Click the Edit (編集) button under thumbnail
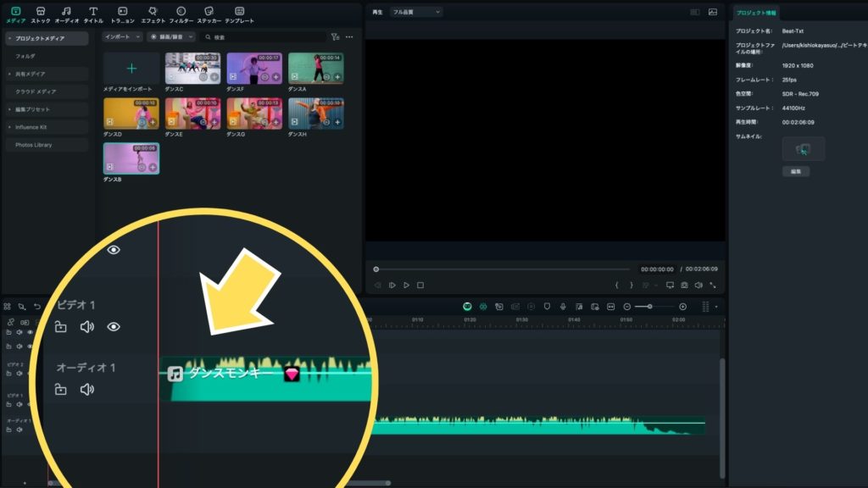Screen dimensions: 868x488 click(795, 171)
